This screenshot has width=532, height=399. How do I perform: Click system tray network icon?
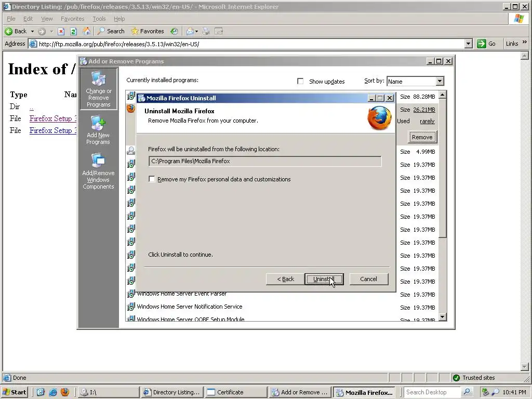[x=486, y=392]
